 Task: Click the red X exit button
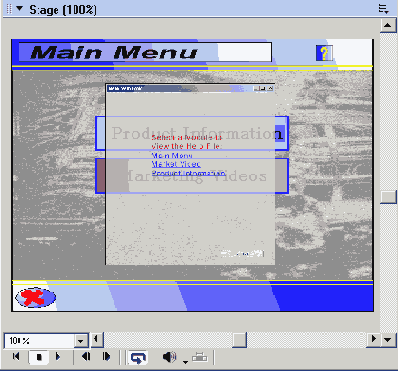[x=35, y=297]
